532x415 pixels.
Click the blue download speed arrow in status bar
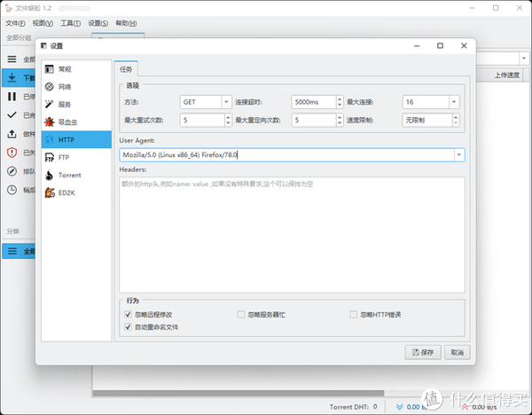[x=400, y=406]
